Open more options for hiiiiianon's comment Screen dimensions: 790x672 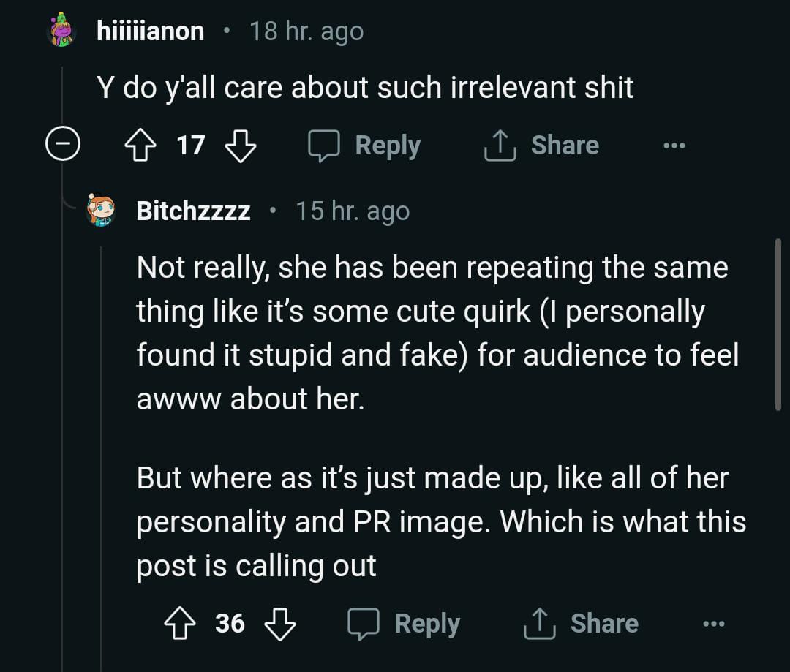(674, 146)
